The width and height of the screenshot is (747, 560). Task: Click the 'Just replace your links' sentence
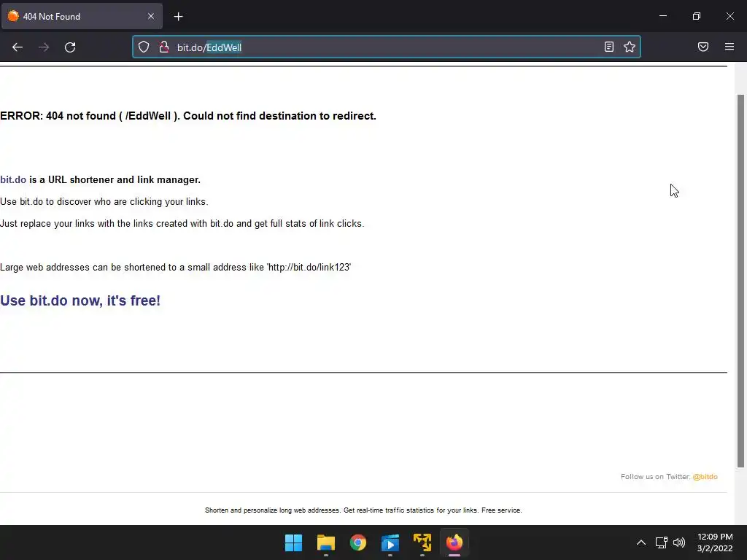(x=182, y=223)
